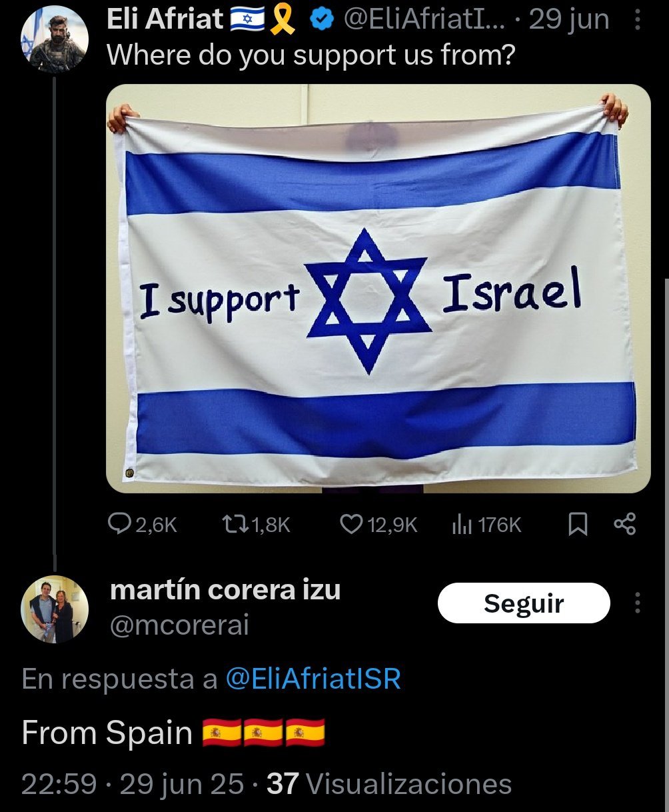
Task: Open more options menu beside Seguir
Action: pos(637,603)
